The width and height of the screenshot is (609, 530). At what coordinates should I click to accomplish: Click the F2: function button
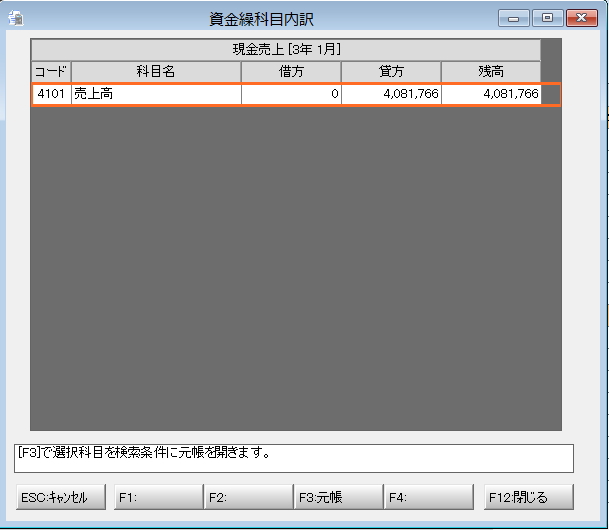click(249, 497)
